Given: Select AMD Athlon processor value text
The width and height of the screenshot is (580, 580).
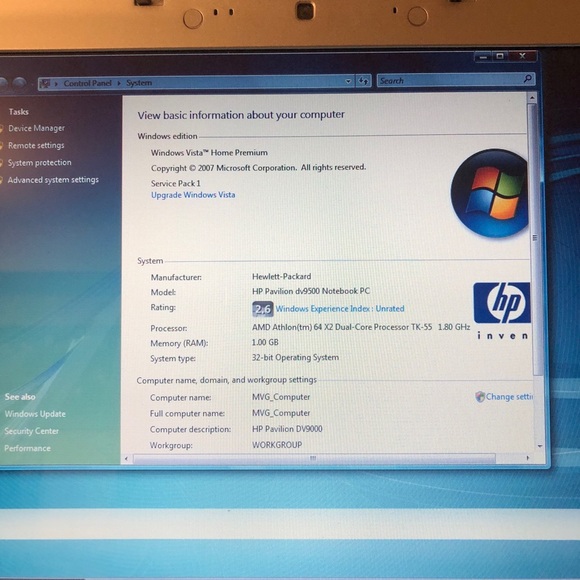Looking at the screenshot, I should click(361, 327).
